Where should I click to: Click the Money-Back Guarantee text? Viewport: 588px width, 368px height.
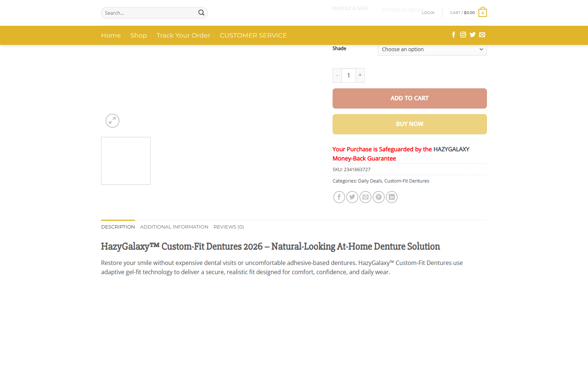[364, 158]
